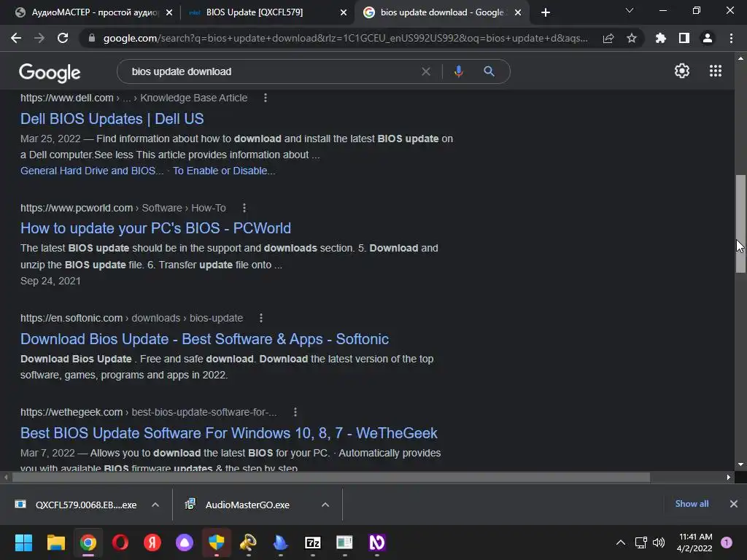Click Show all downloads
This screenshot has height=560, width=747.
[x=692, y=504]
